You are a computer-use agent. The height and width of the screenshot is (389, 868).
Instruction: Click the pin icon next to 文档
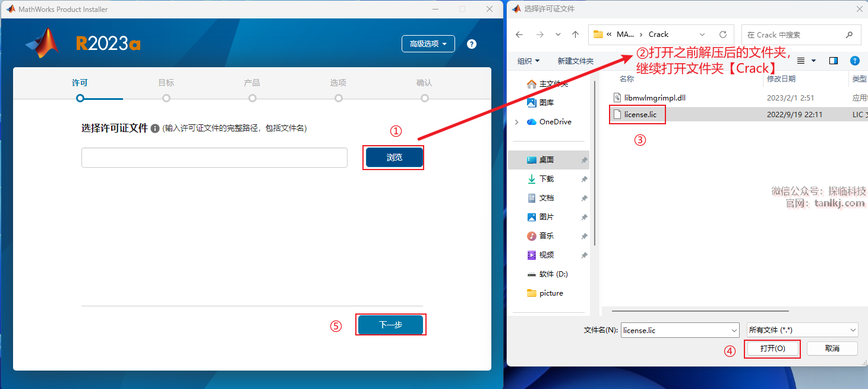584,199
